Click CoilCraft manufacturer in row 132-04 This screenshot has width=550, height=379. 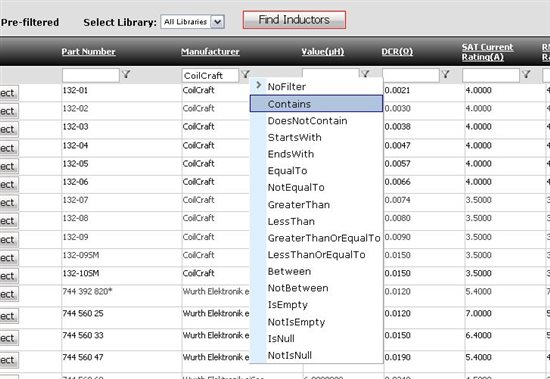(199, 145)
